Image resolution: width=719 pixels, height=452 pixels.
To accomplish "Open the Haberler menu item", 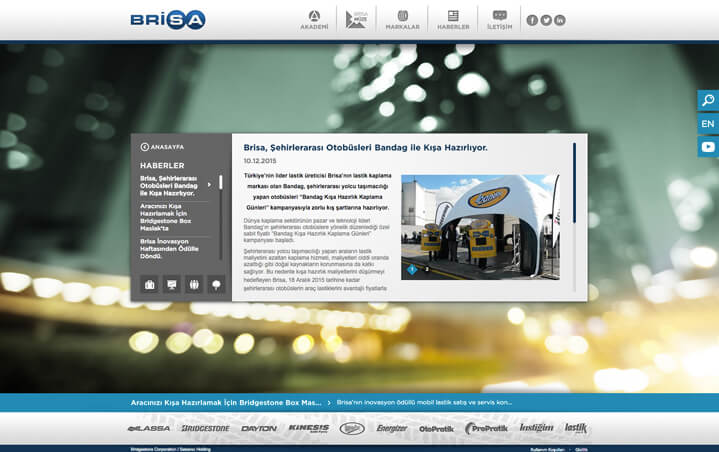I will pyautogui.click(x=453, y=20).
